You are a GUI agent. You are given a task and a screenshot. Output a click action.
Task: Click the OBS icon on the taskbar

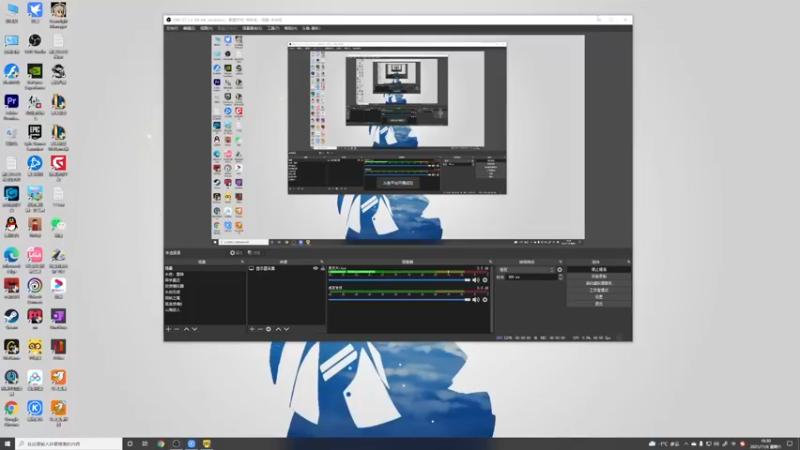point(176,444)
